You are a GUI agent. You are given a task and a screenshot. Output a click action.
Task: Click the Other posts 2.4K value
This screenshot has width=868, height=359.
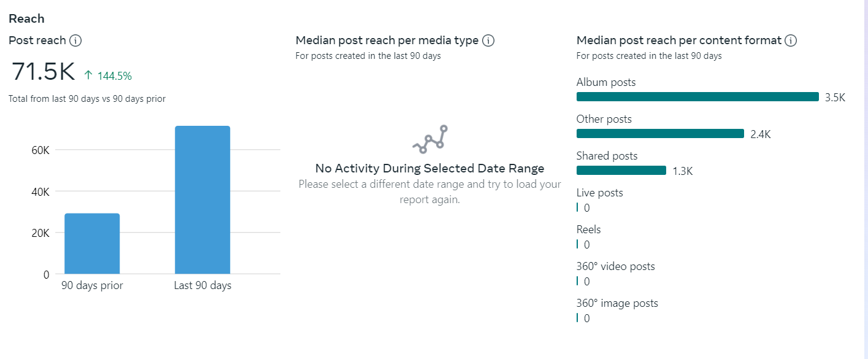760,134
